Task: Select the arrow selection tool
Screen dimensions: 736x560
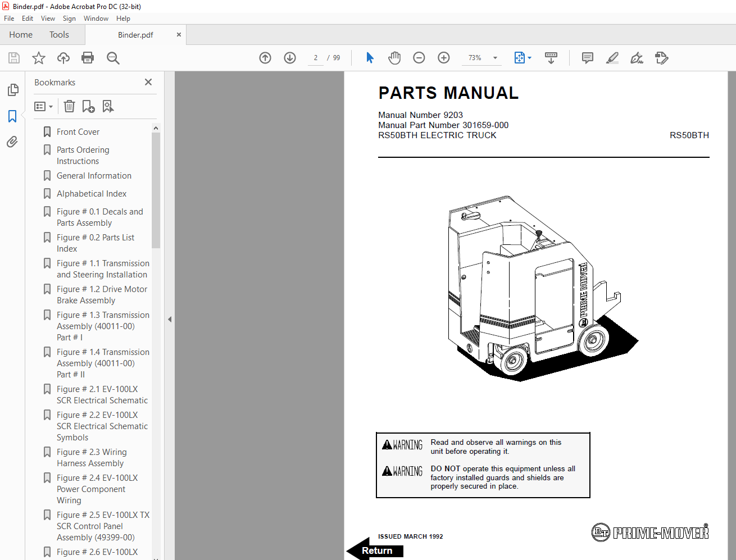Action: click(x=370, y=58)
